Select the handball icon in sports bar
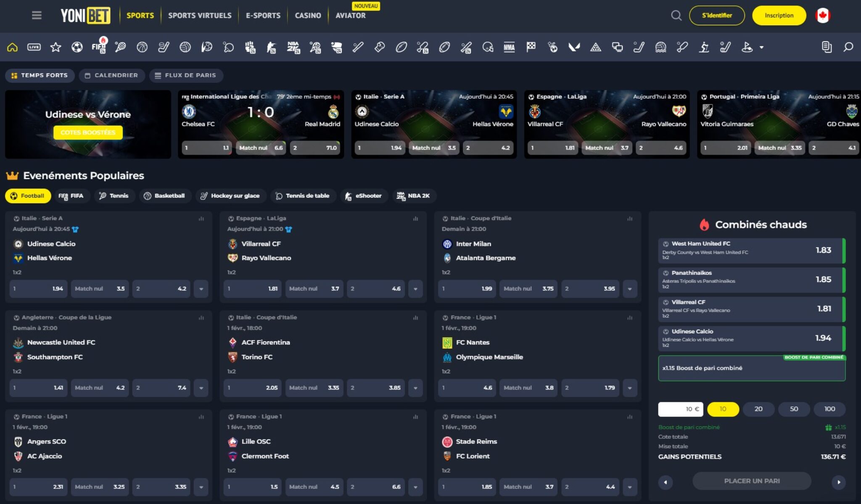This screenshot has height=504, width=861. click(x=207, y=47)
